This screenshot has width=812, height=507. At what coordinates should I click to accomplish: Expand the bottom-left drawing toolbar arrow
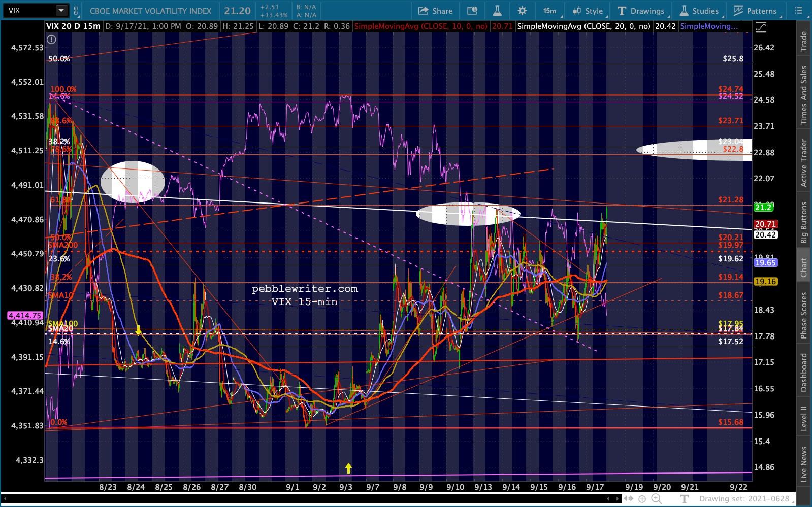pyautogui.click(x=6, y=499)
